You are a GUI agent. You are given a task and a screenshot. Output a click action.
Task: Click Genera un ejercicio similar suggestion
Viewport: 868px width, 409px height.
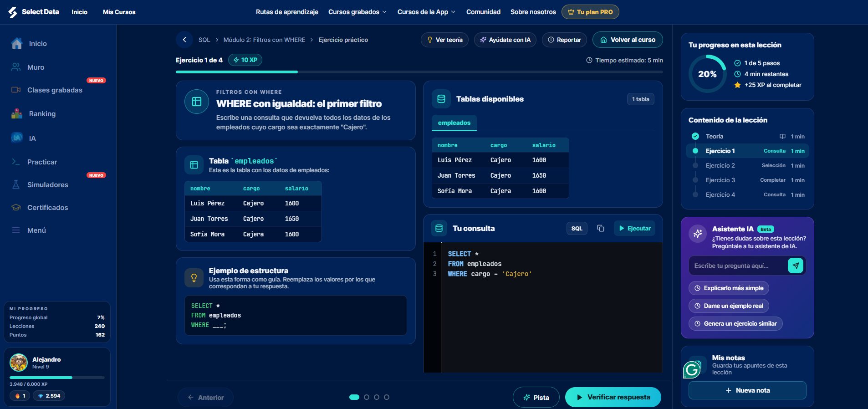[x=735, y=323]
